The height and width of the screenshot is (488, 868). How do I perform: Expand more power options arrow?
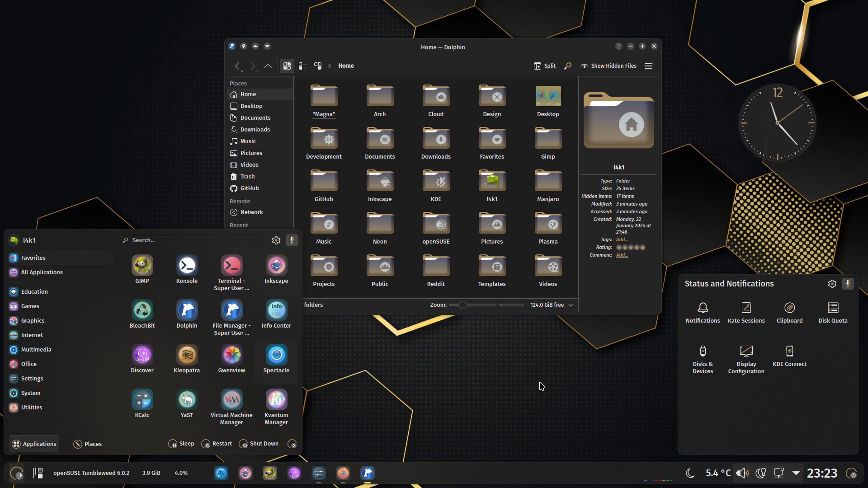tap(292, 444)
